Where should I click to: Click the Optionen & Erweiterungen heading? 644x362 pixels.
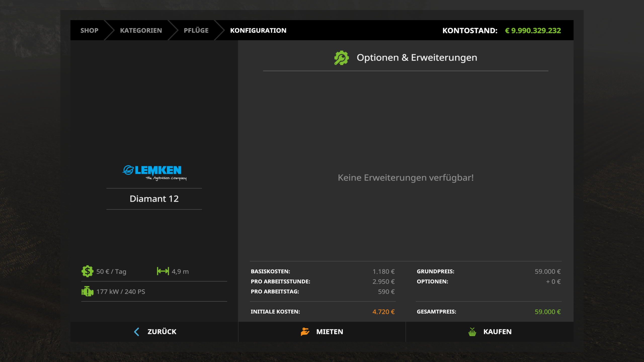pyautogui.click(x=417, y=58)
